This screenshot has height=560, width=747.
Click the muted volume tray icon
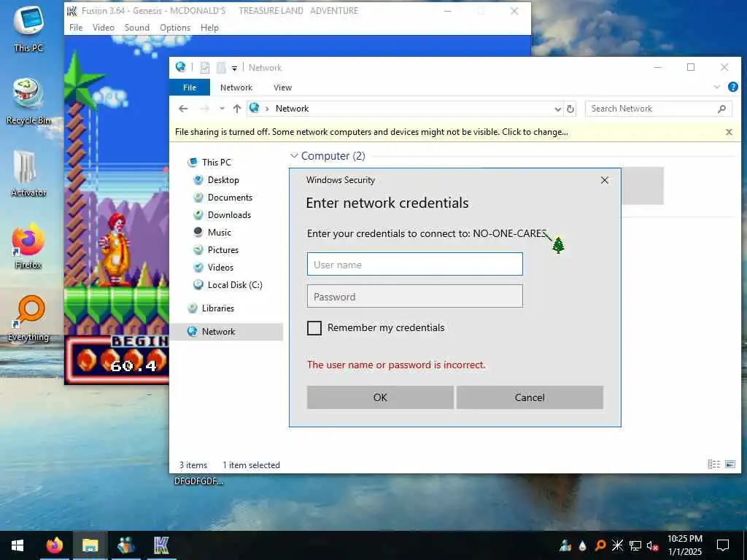(x=652, y=545)
